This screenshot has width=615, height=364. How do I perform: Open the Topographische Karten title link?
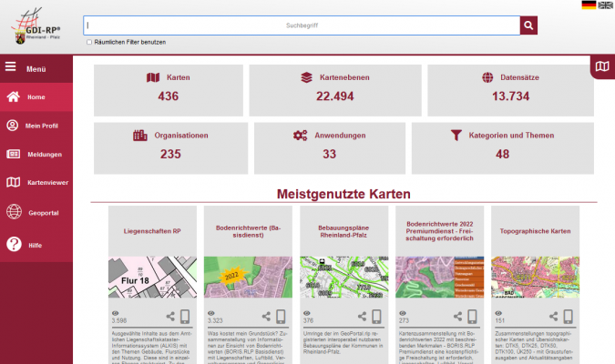[x=535, y=231]
